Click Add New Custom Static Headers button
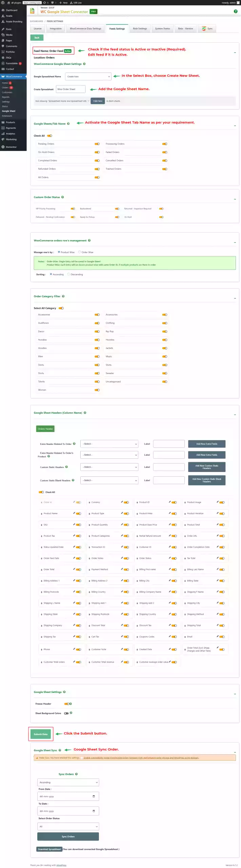241x868 pixels. point(207,467)
